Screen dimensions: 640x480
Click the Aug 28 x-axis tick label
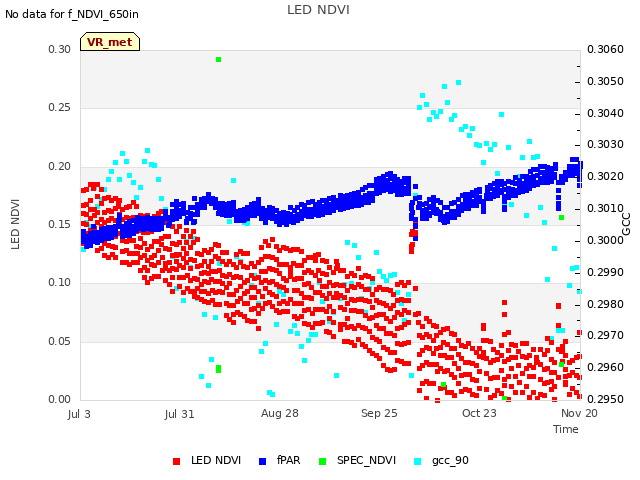tap(280, 413)
